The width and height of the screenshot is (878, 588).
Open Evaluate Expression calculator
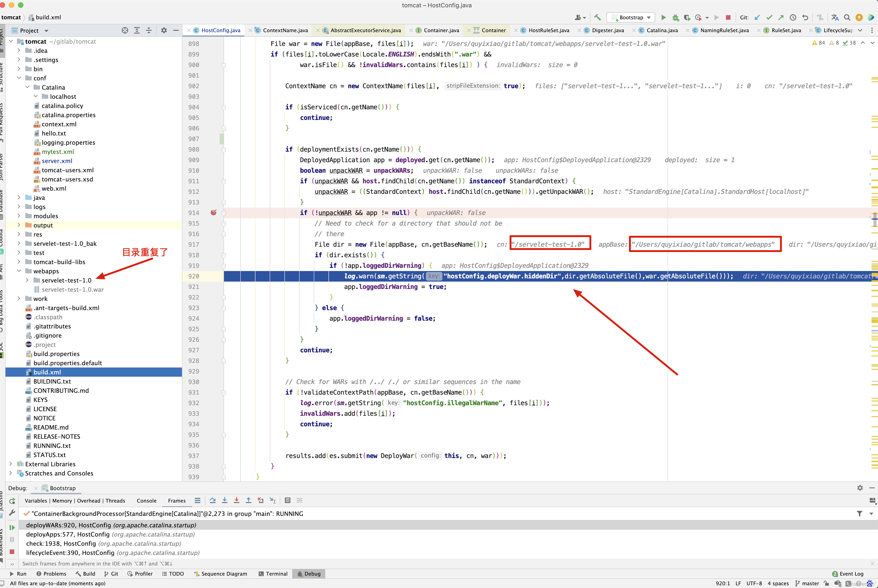point(288,500)
